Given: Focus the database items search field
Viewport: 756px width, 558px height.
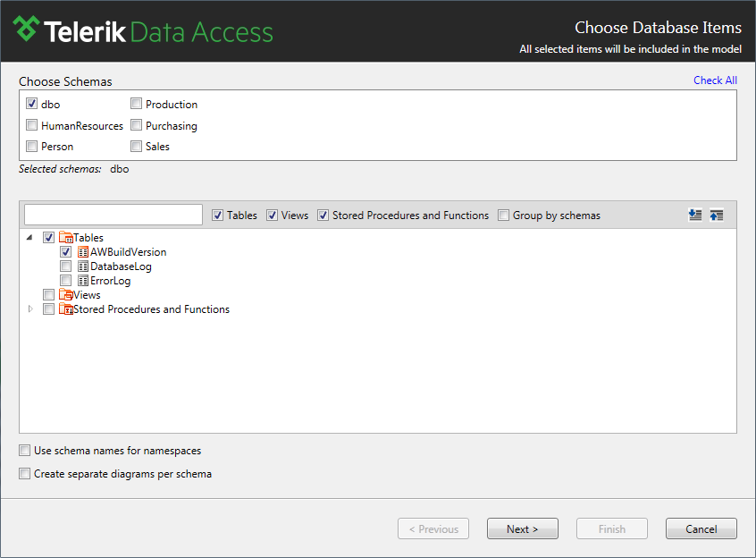Looking at the screenshot, I should [113, 215].
